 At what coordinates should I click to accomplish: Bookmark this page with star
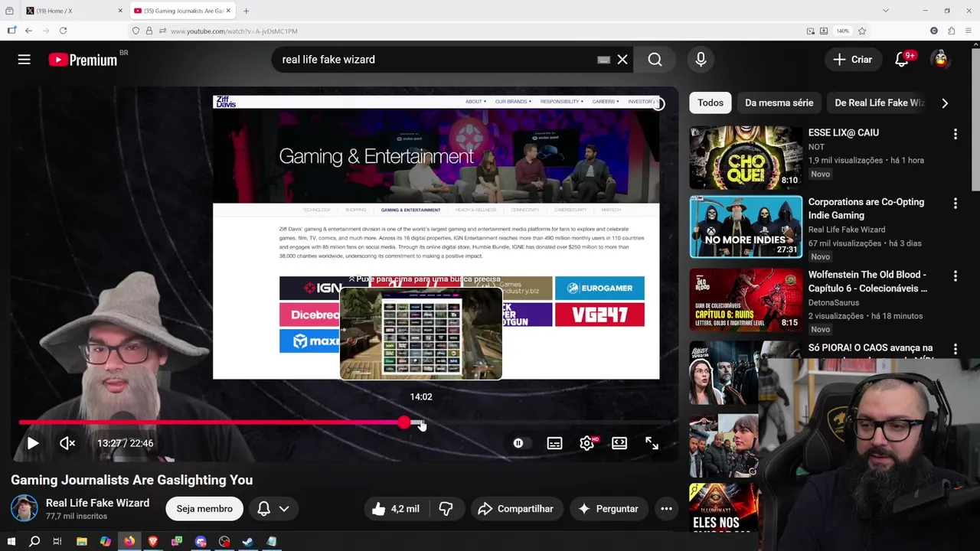[862, 31]
